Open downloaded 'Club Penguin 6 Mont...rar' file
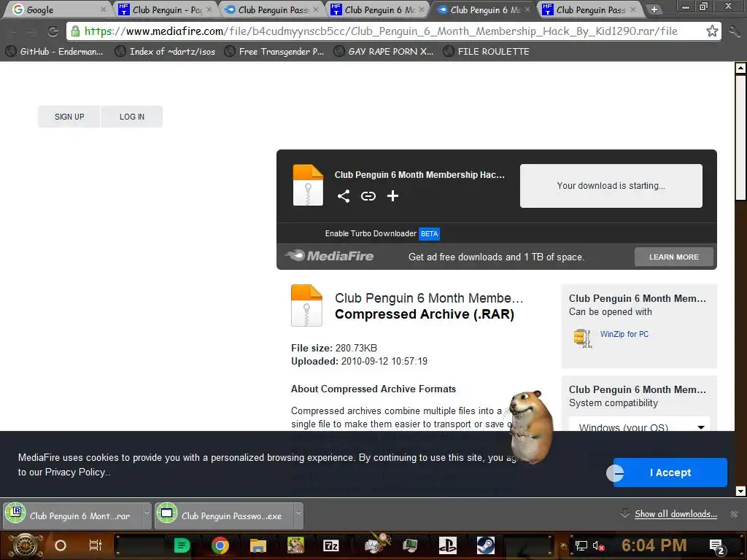 pos(72,516)
